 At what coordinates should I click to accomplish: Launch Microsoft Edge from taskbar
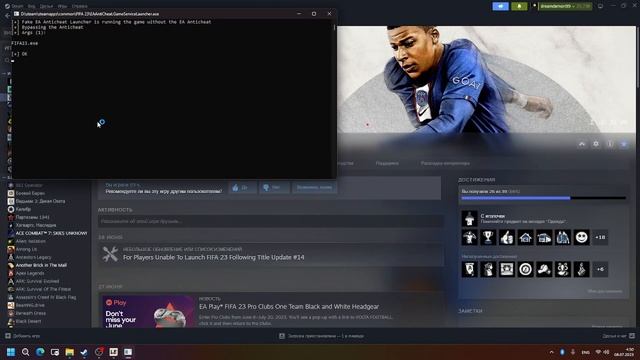click(x=40, y=352)
